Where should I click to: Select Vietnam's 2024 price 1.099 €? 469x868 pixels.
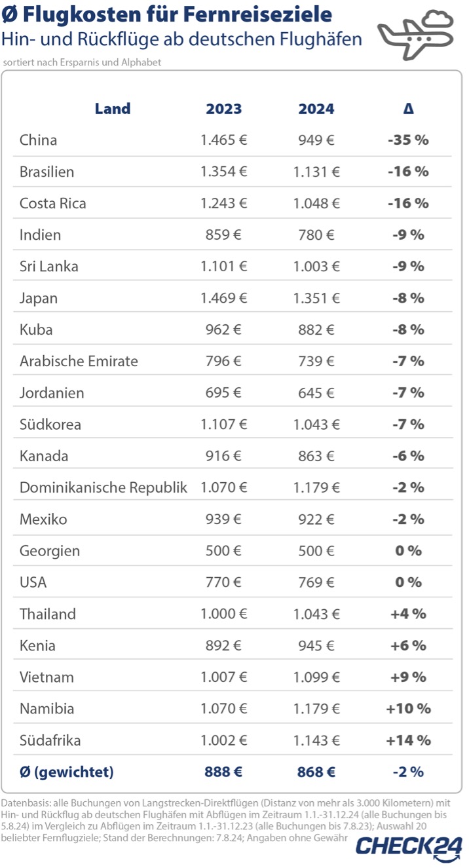tap(316, 677)
